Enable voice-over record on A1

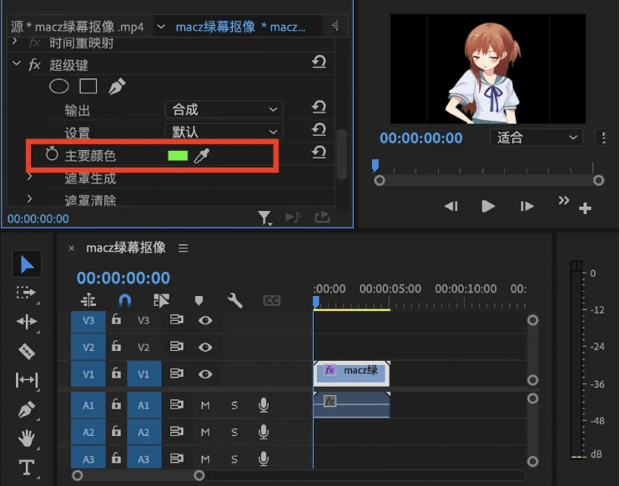(x=263, y=405)
